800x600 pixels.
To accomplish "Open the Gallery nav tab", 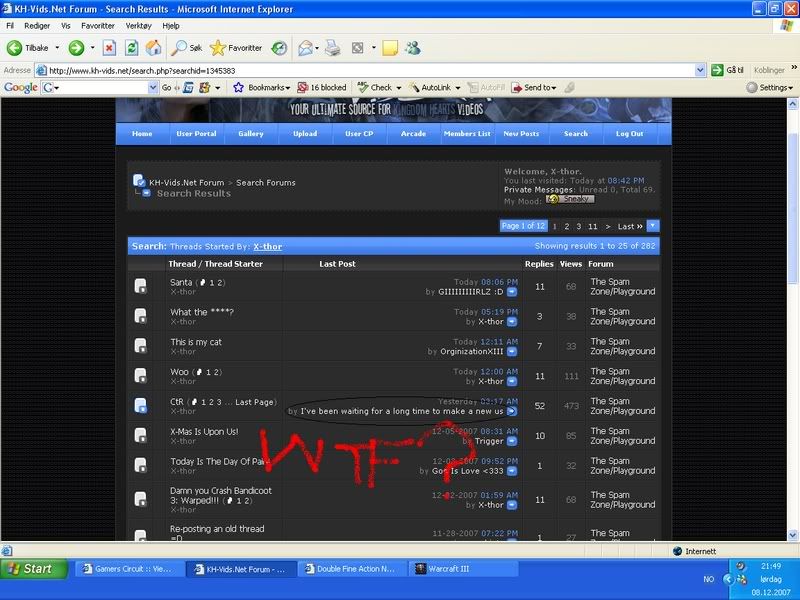I will click(x=251, y=134).
